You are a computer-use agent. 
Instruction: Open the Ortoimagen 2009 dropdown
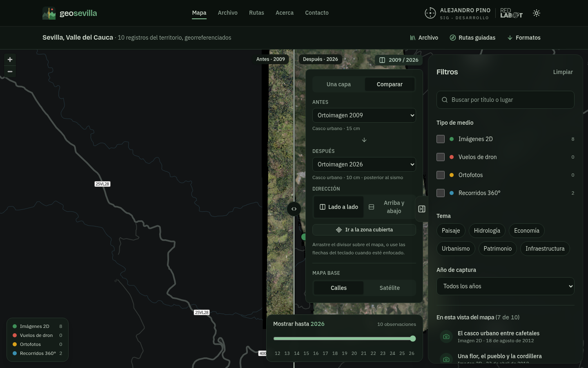coord(364,115)
